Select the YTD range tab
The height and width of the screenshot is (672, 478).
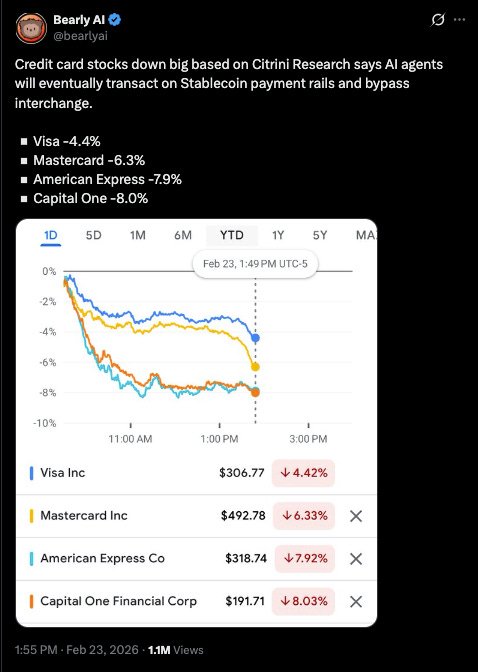click(232, 235)
